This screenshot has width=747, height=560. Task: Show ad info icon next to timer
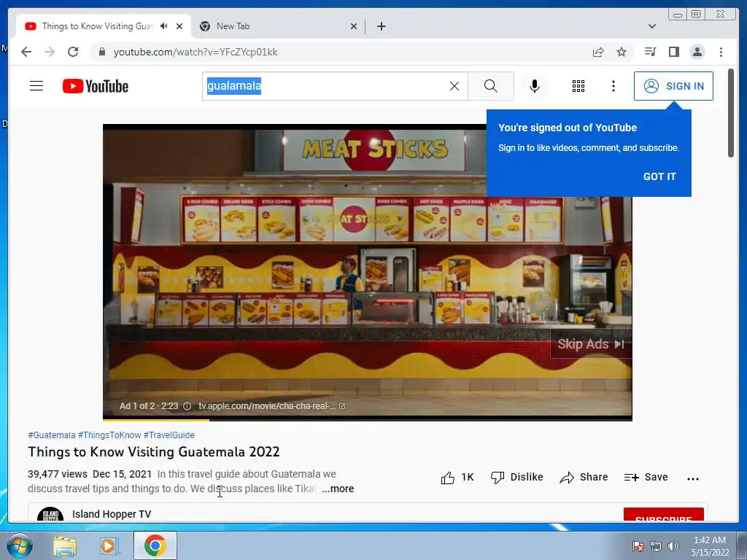point(187,406)
